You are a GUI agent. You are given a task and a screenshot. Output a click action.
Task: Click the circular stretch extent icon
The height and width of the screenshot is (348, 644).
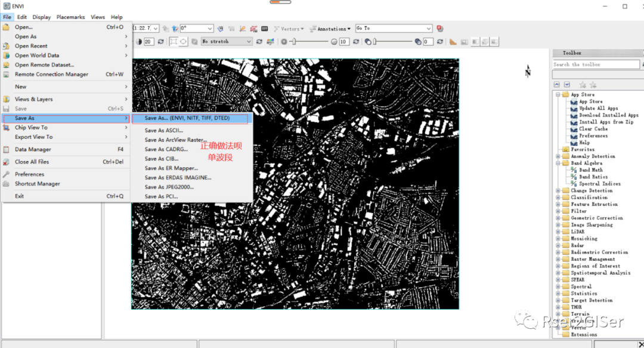point(183,42)
